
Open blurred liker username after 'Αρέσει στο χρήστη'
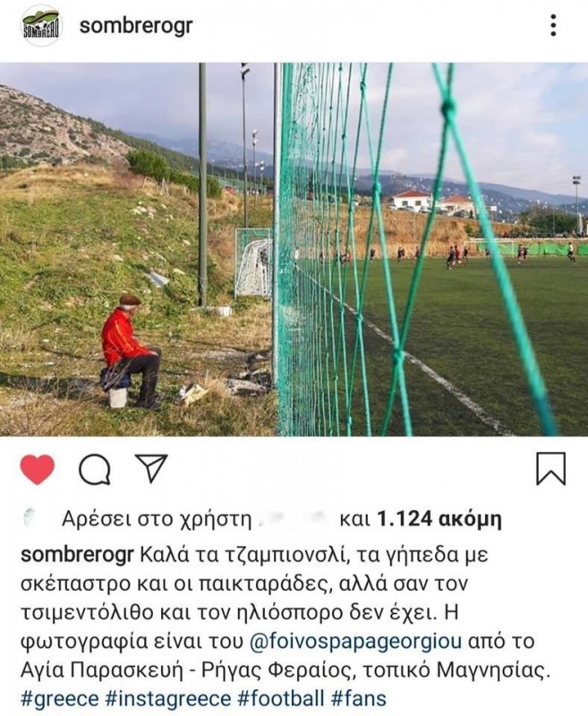[293, 518]
